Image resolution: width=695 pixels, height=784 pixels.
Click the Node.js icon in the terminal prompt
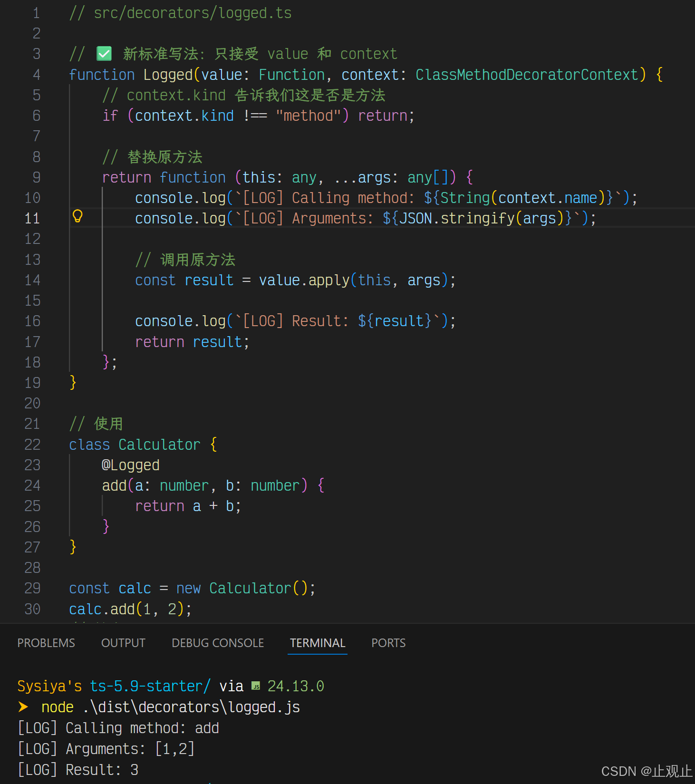256,686
